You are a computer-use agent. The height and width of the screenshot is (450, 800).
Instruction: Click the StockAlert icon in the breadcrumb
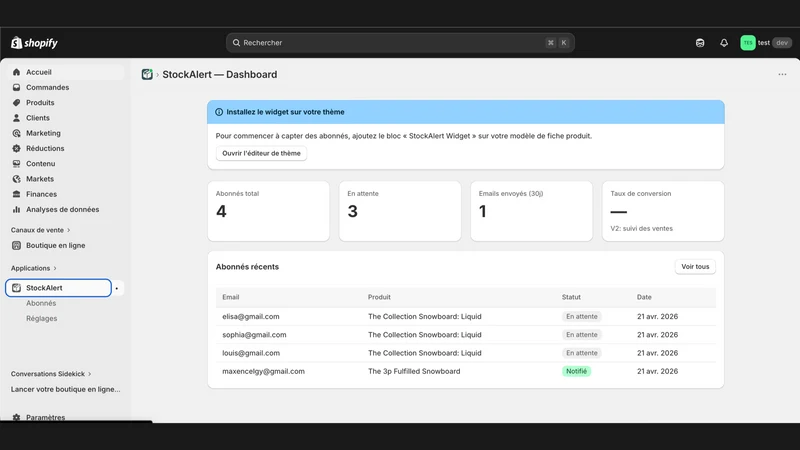147,74
